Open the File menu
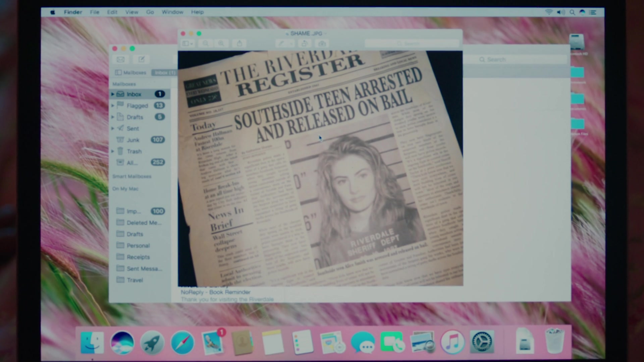 95,12
